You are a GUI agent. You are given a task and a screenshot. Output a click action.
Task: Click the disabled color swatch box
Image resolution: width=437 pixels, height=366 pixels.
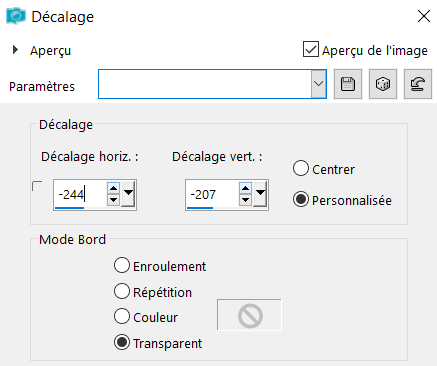tap(249, 315)
